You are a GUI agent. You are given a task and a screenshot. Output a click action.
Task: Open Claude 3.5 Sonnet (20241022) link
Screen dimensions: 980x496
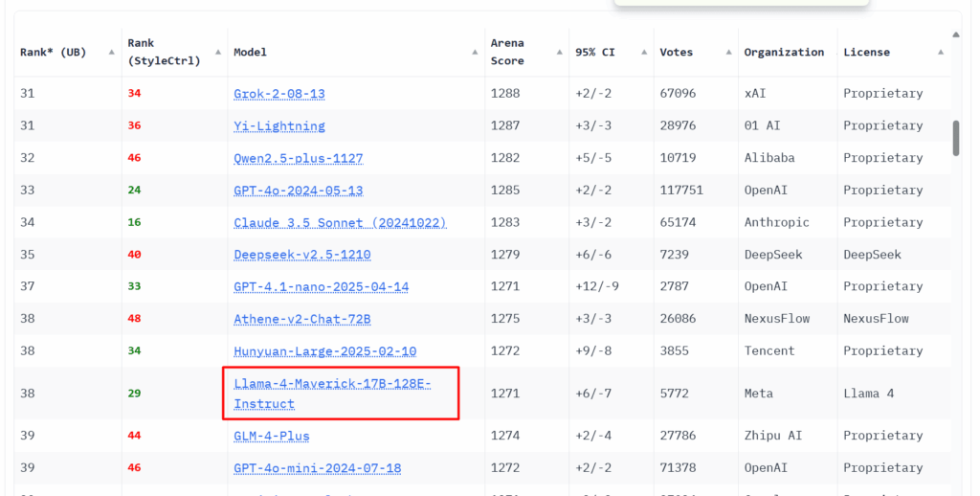pos(340,223)
